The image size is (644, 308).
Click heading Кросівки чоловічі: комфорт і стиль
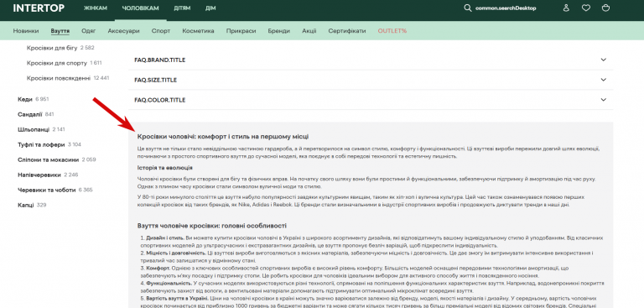click(x=223, y=137)
